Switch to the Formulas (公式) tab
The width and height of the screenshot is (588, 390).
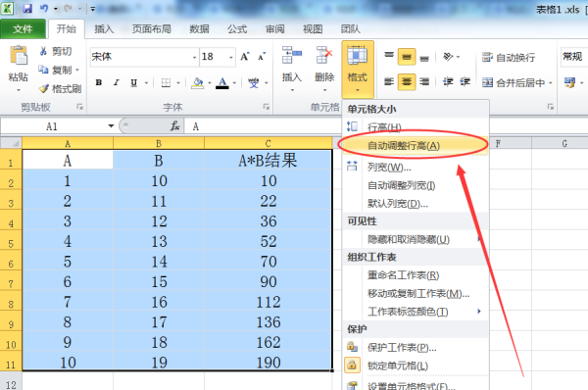pyautogui.click(x=237, y=28)
